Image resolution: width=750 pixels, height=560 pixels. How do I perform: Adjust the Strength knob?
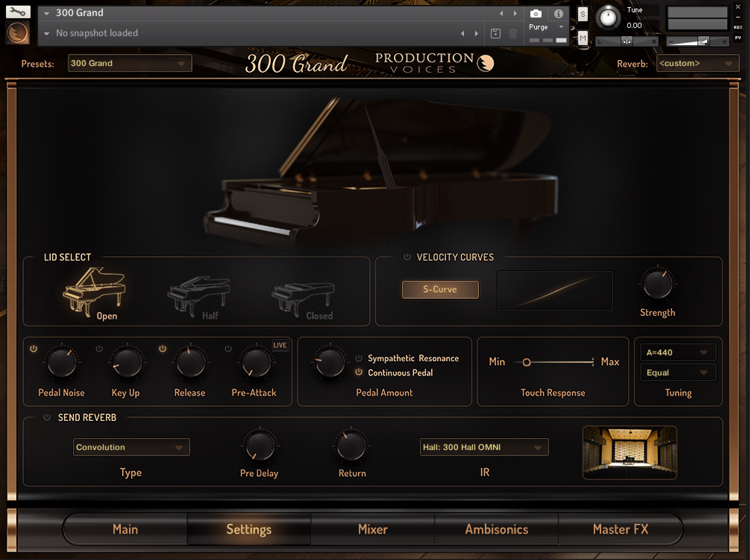point(658,284)
